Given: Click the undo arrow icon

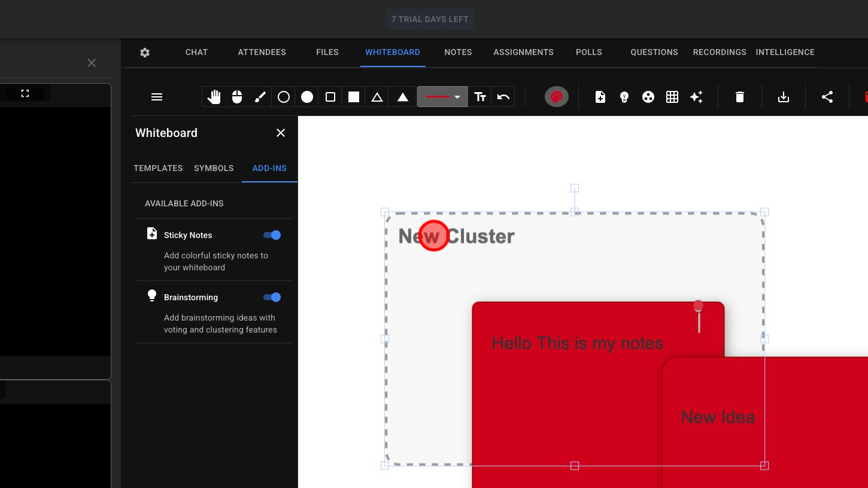Looking at the screenshot, I should [503, 97].
